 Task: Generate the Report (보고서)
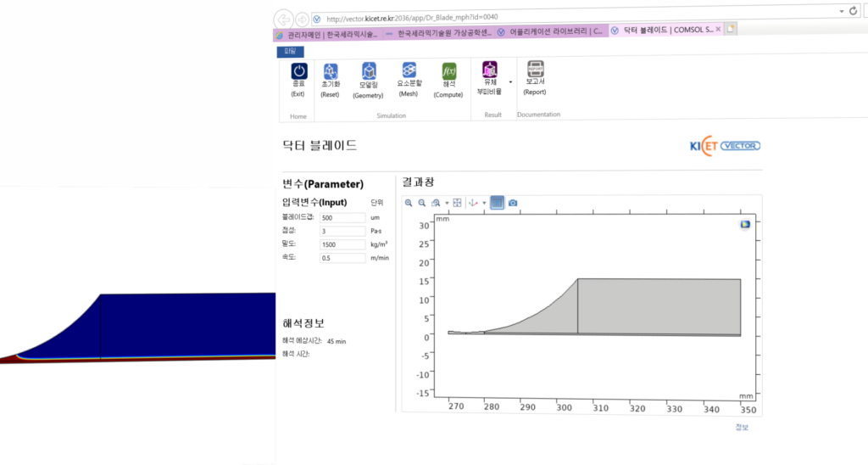535,70
